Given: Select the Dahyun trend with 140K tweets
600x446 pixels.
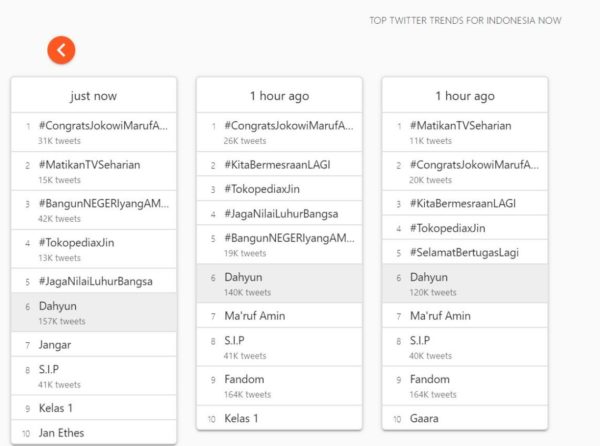Looking at the screenshot, I should click(245, 283).
